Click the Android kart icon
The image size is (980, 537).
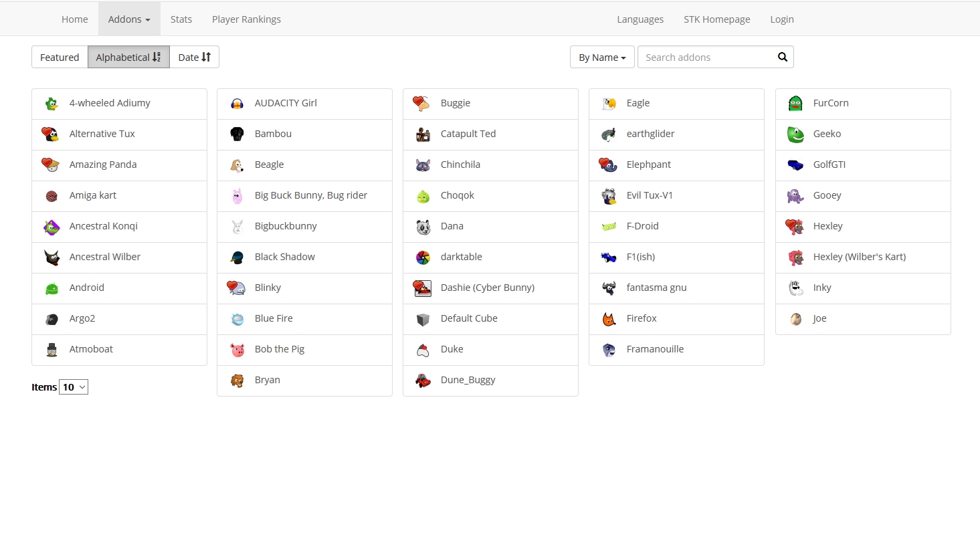[x=52, y=288]
